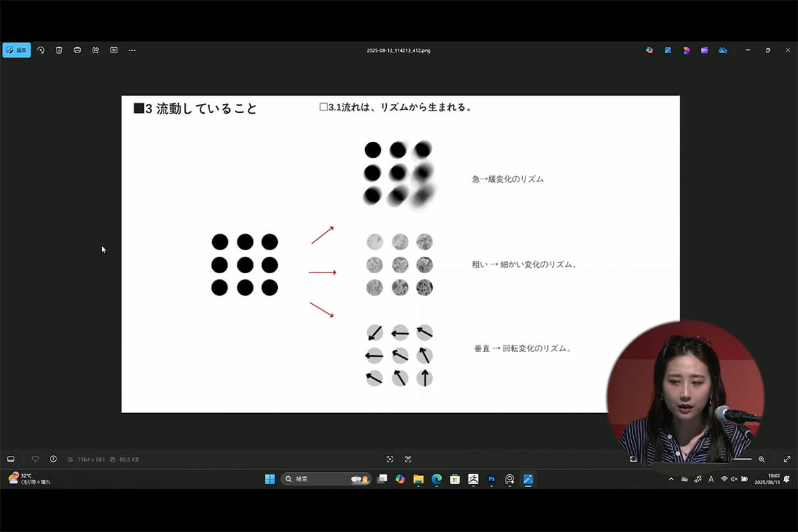Open the See more options menu

[x=132, y=50]
